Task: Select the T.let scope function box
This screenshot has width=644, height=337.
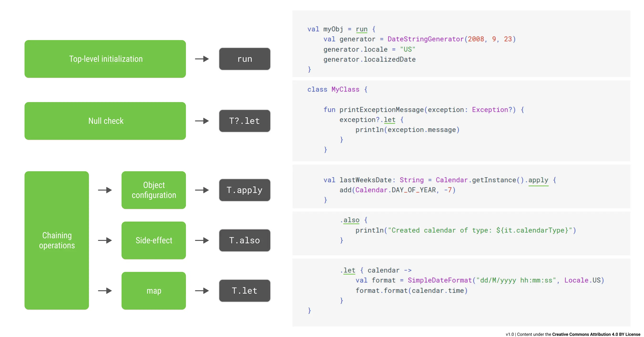Action: pyautogui.click(x=244, y=291)
